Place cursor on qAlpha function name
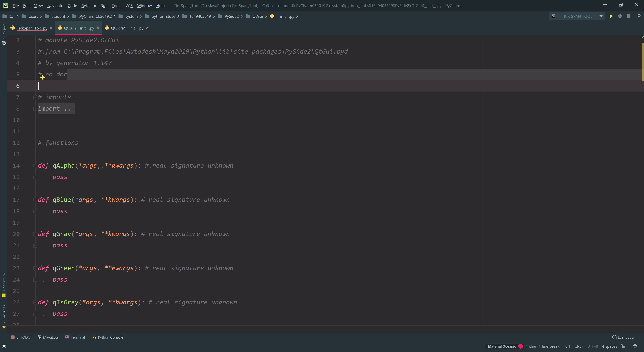The width and height of the screenshot is (644, 352). click(64, 166)
